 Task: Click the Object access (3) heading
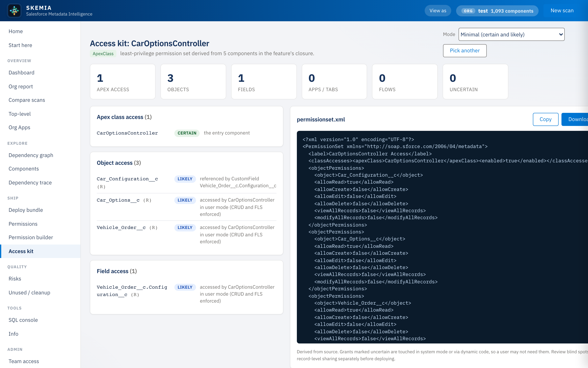(x=119, y=163)
